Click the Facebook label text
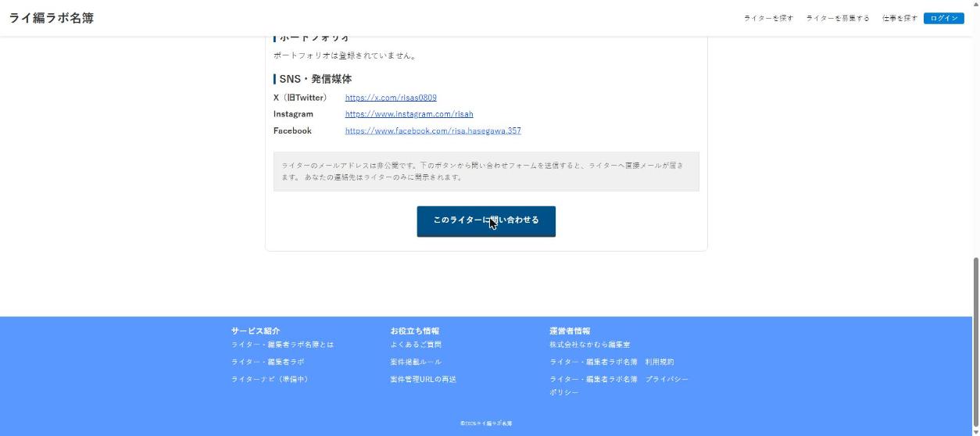This screenshot has width=980, height=436. pyautogui.click(x=292, y=130)
